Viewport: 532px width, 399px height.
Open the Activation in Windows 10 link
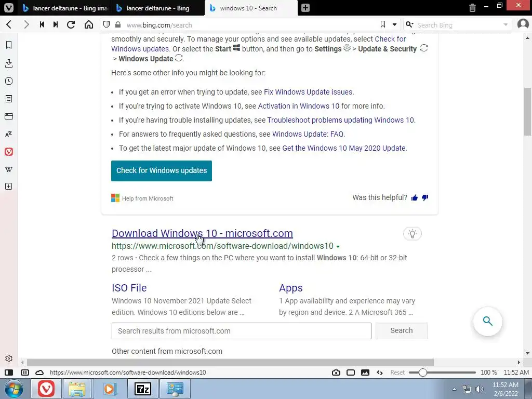299,106
